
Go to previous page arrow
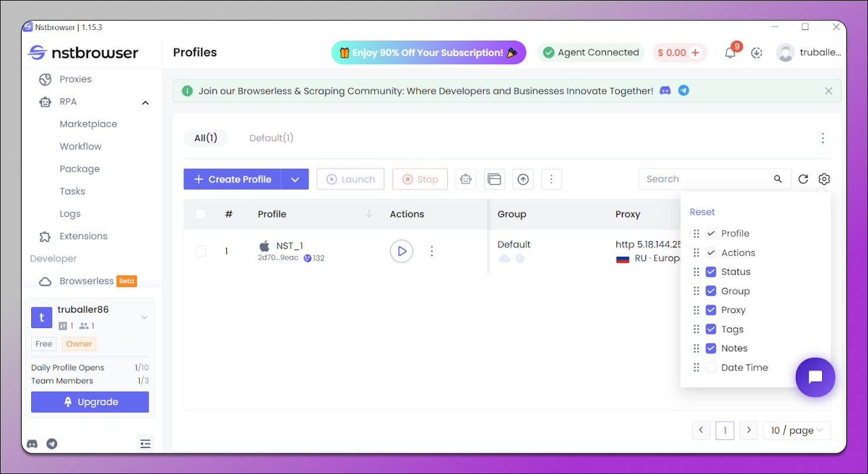point(701,430)
